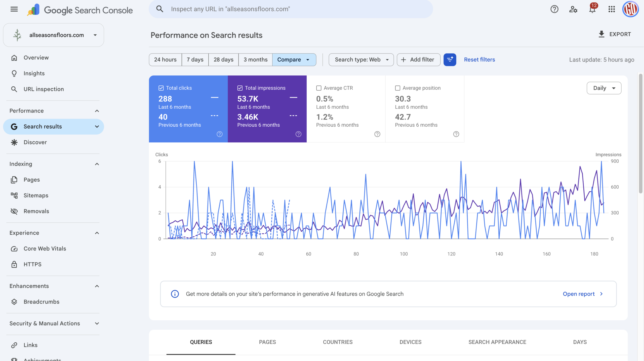Screen dimensions: 644x361
Task: Click Open report in the AI banner
Action: coord(583,294)
